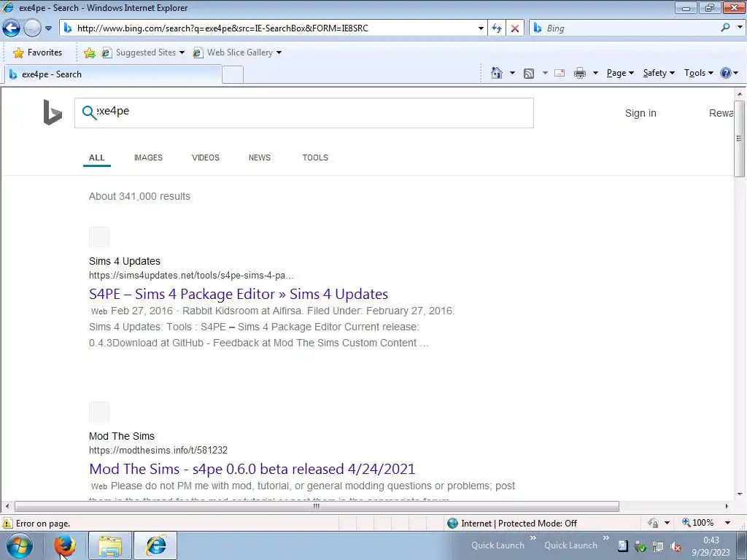Open the Windows Start button

pos(20,545)
